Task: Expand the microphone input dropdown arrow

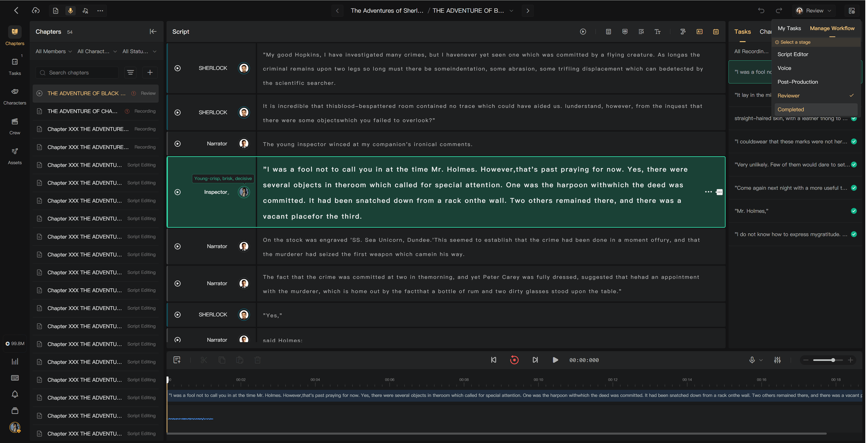Action: click(x=761, y=360)
